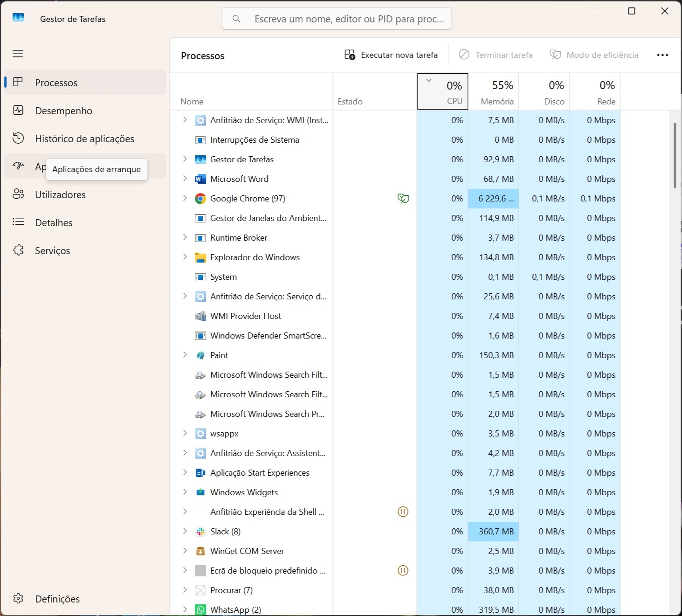Expand the WhatsApp (2) process group
This screenshot has height=616, width=682.
click(185, 609)
